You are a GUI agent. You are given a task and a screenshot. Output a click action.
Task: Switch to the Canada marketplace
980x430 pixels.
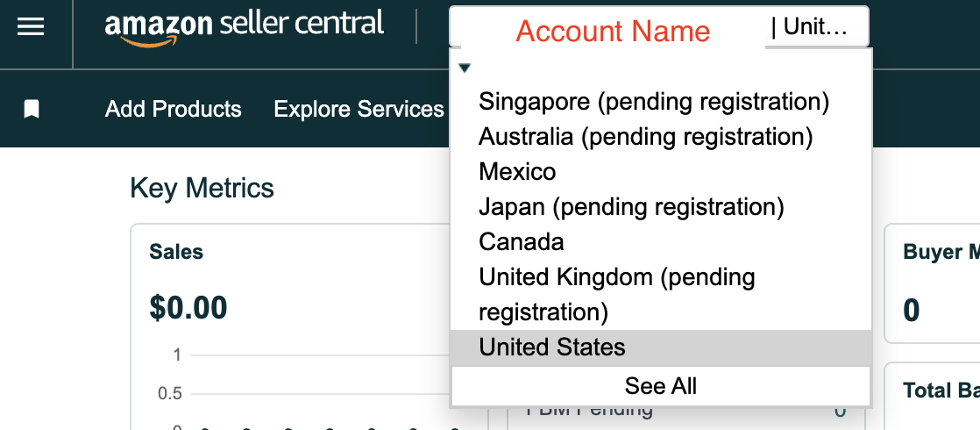[522, 242]
